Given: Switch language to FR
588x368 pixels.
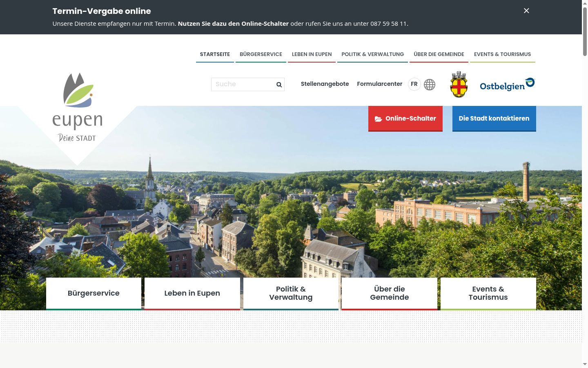Looking at the screenshot, I should [414, 84].
